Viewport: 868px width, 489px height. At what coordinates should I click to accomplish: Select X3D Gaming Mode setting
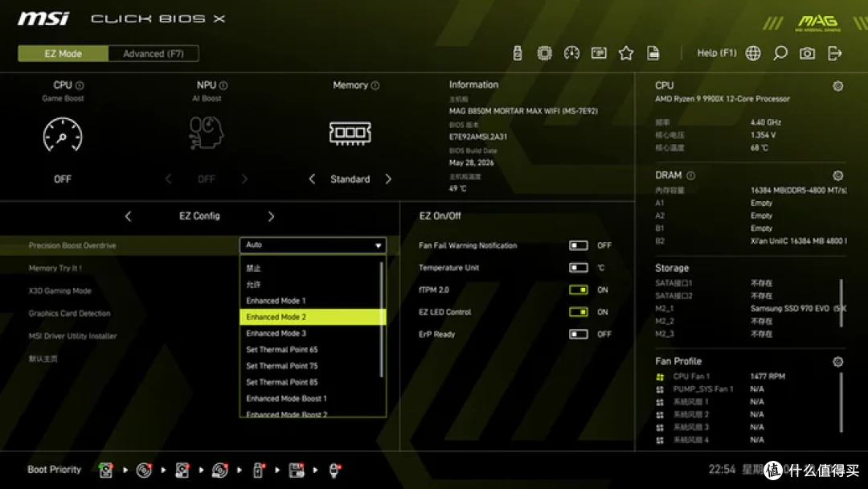coord(59,290)
